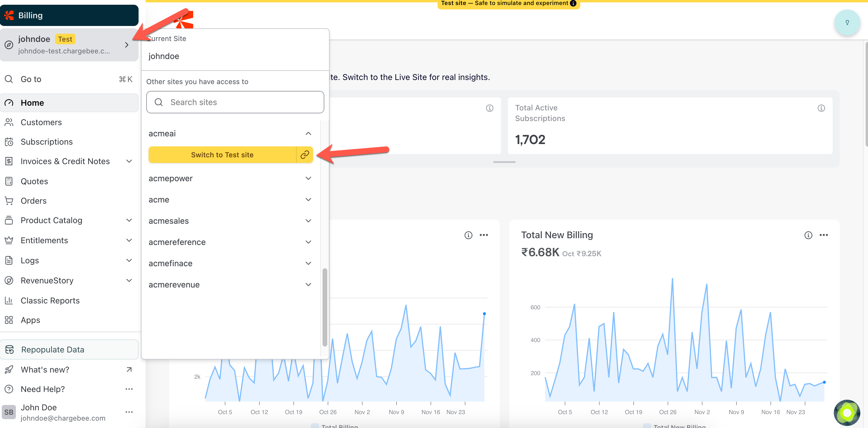The height and width of the screenshot is (428, 868).
Task: Collapse the acmeai site entry
Action: (308, 133)
